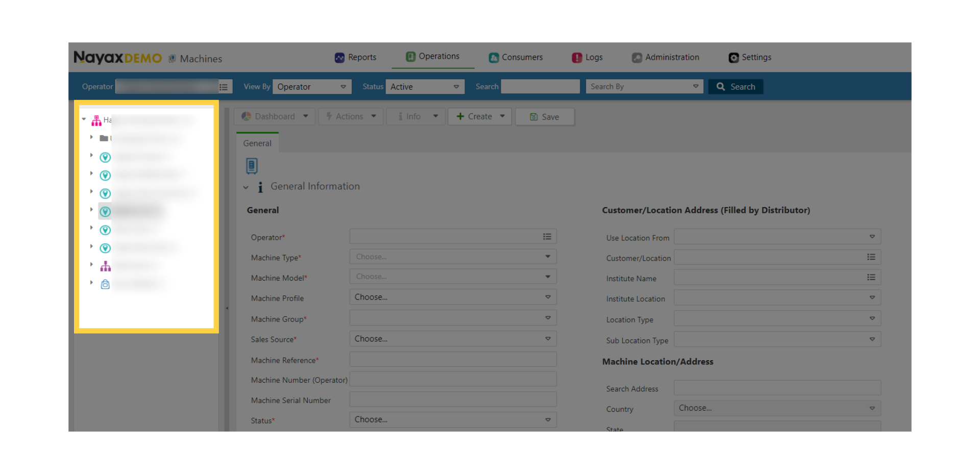Click the Machines page icon in header
Viewport: 980px width, 474px height.
click(x=172, y=59)
